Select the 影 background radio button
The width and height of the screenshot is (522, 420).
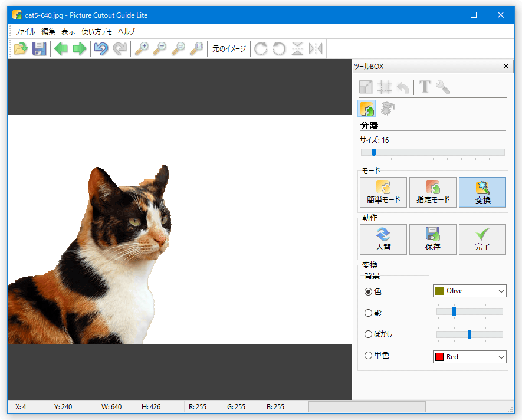(368, 313)
